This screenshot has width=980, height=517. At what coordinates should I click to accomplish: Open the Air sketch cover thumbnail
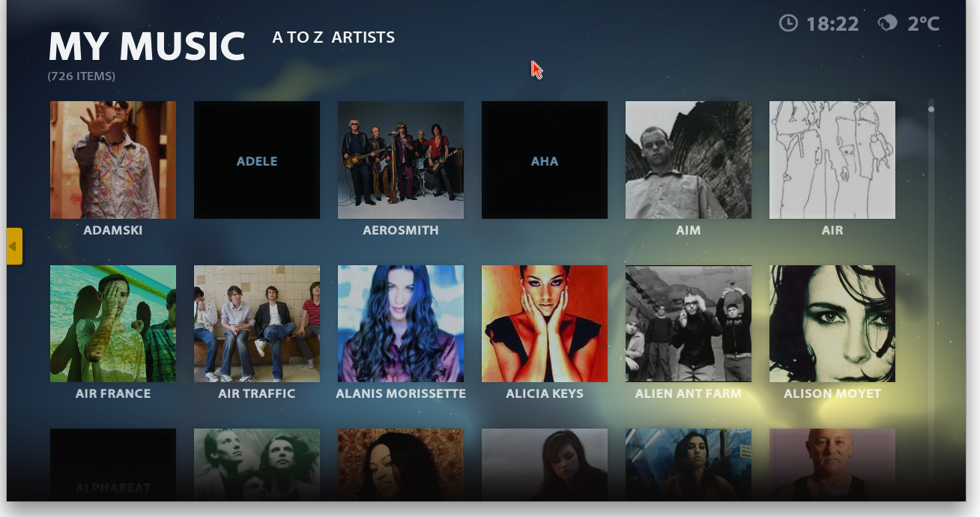(832, 160)
